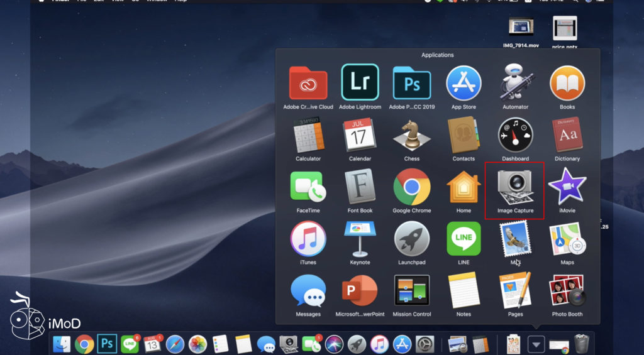The image size is (644, 355).
Task: Open System Preferences in the Dock
Action: [425, 344]
